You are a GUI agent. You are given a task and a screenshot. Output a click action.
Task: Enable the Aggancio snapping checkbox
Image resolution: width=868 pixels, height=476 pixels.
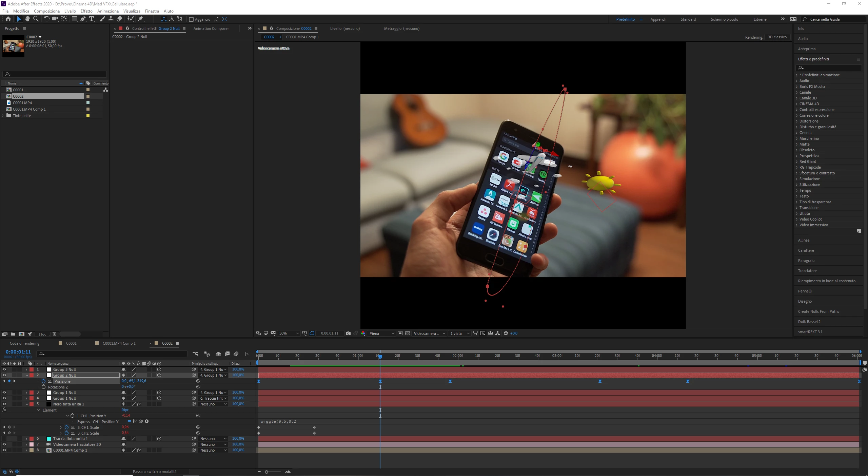pyautogui.click(x=191, y=19)
